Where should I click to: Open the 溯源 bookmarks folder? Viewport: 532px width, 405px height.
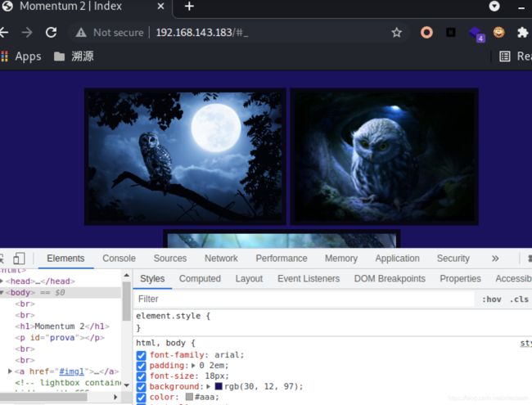click(x=74, y=56)
